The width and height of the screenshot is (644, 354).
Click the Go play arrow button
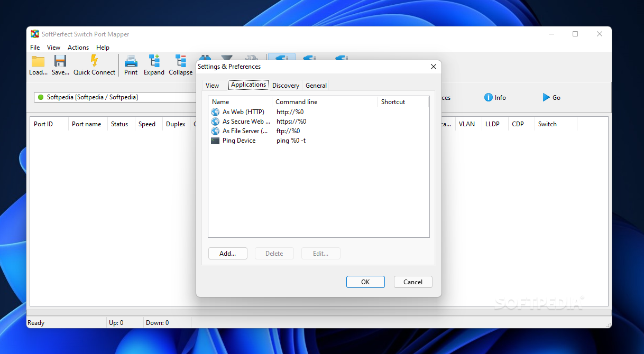[551, 97]
